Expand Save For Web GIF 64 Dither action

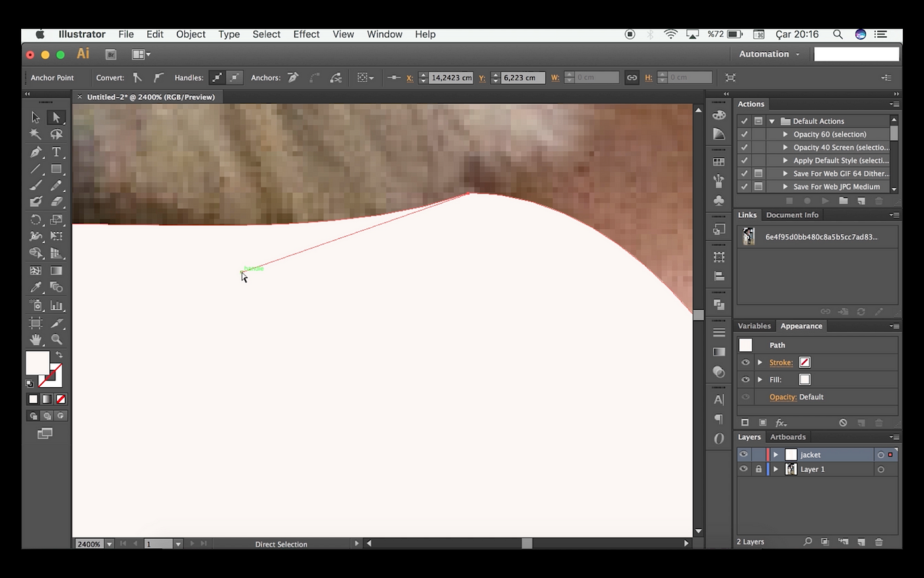pos(785,174)
